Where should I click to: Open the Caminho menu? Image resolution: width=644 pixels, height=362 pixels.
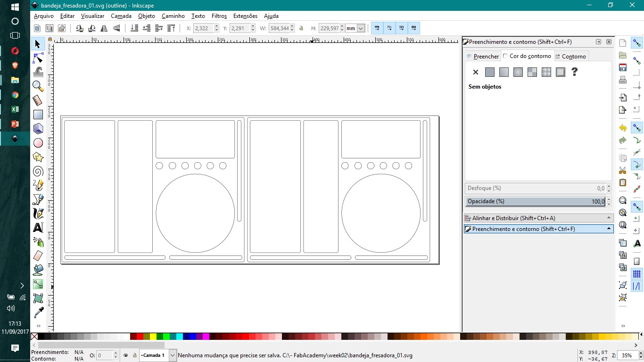[173, 16]
